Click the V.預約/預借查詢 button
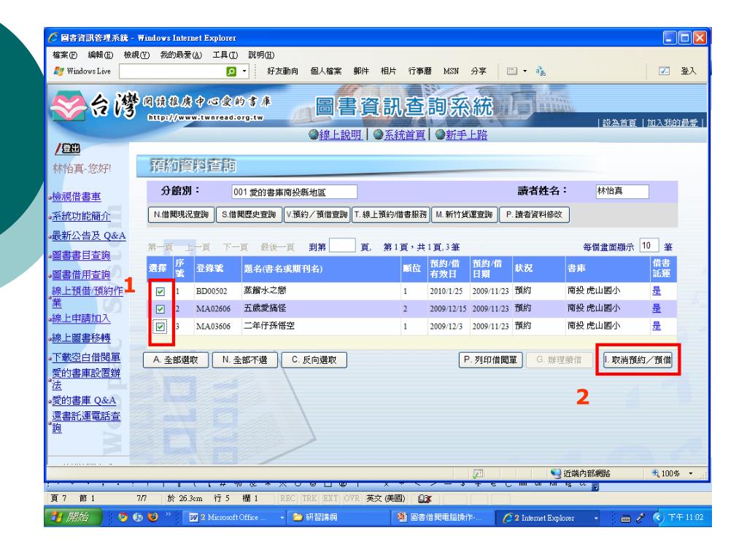Viewport: 747px width, 560px height. [317, 215]
